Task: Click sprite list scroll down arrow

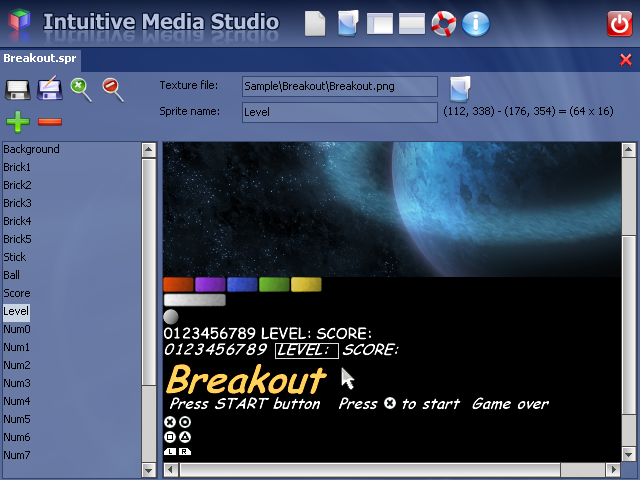Action: [149, 470]
